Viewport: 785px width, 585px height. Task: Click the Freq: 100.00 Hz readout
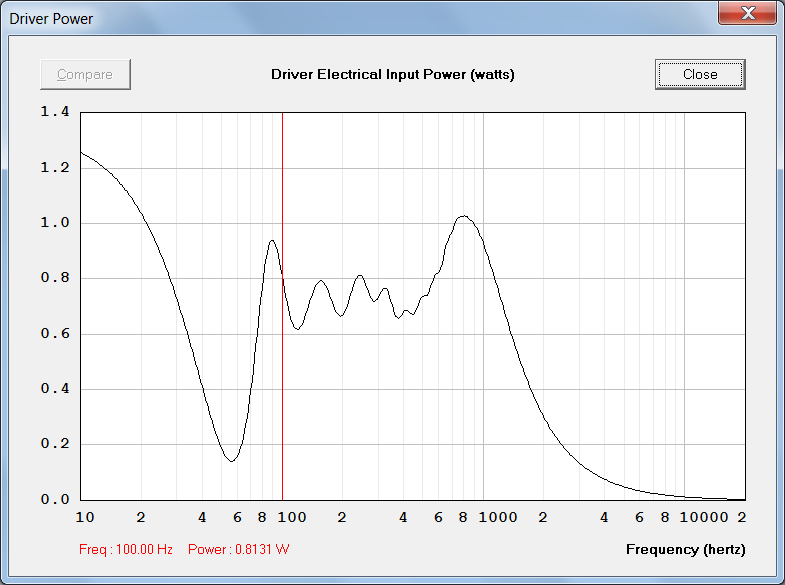(x=126, y=549)
